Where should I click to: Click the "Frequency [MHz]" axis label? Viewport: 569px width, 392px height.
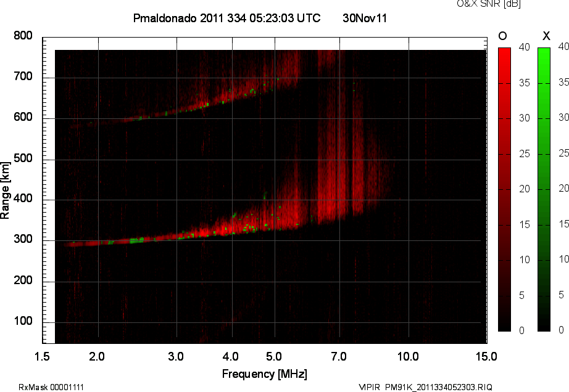(265, 374)
